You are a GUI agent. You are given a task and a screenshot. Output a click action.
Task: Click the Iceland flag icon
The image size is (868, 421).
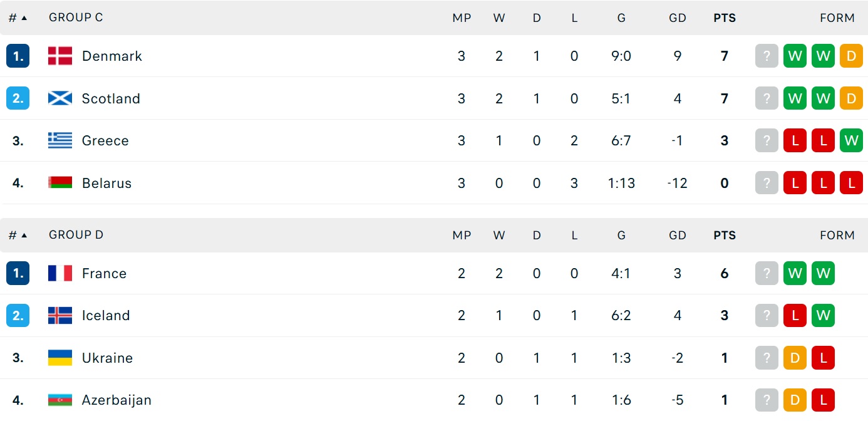coord(60,315)
